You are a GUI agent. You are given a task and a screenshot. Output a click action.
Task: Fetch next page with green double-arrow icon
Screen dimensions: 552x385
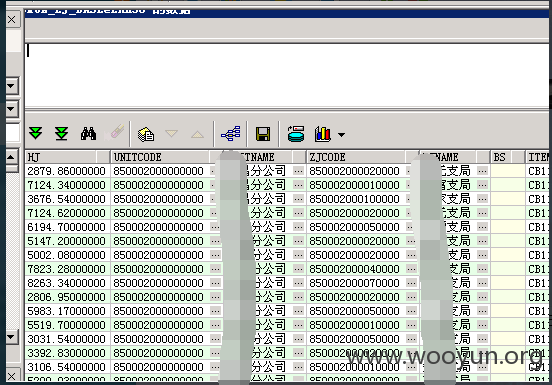pyautogui.click(x=36, y=134)
